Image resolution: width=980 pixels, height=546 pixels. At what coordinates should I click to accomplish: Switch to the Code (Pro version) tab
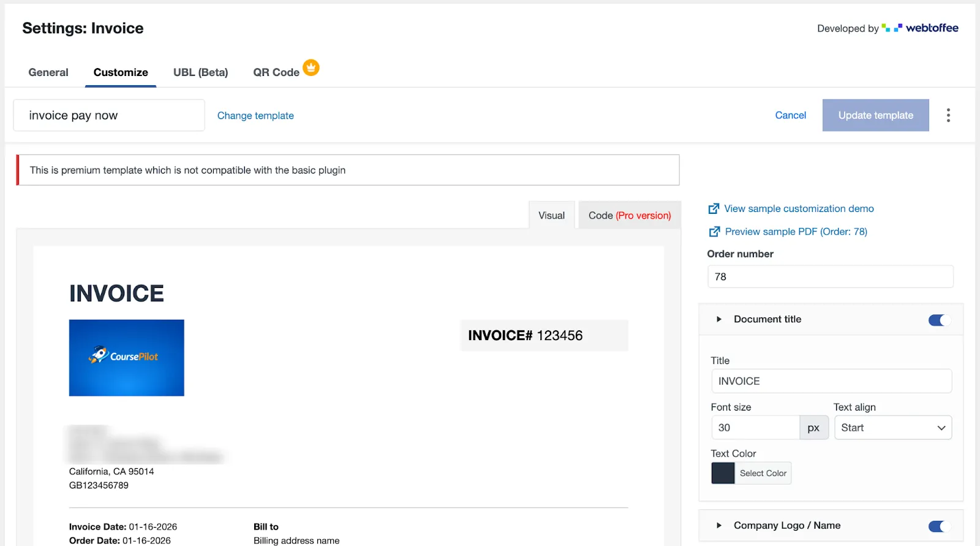[x=630, y=216]
